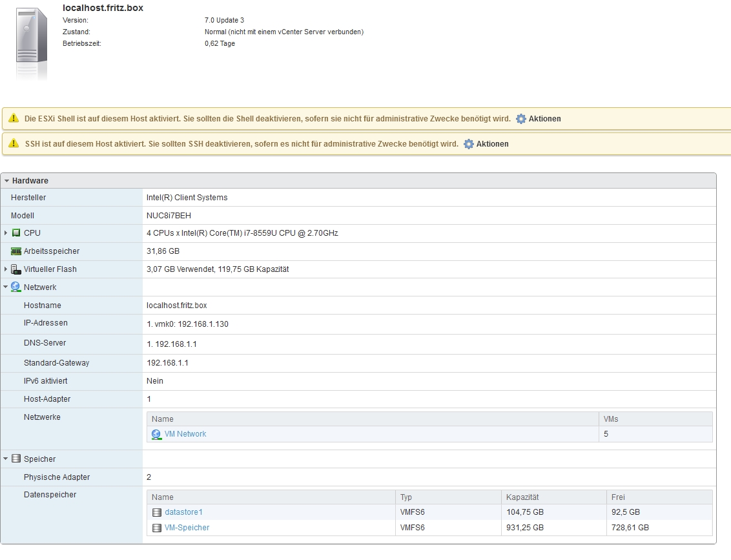Click the datastore1 disk icon
The height and width of the screenshot is (560, 731).
tap(157, 513)
